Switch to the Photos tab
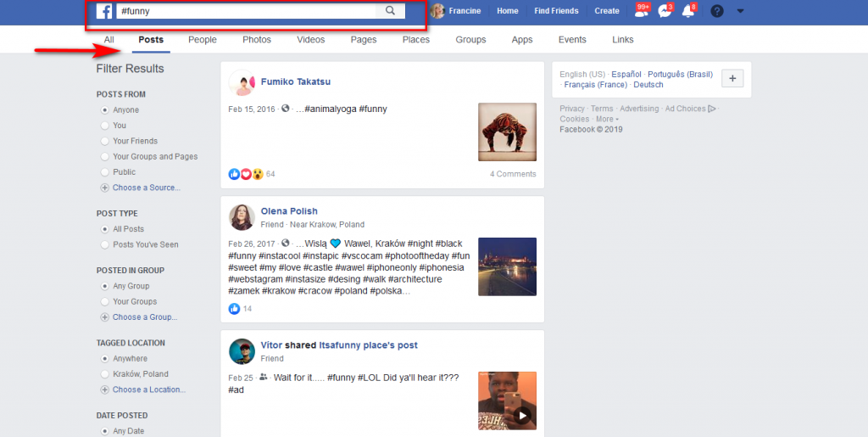The width and height of the screenshot is (868, 437). pyautogui.click(x=257, y=40)
